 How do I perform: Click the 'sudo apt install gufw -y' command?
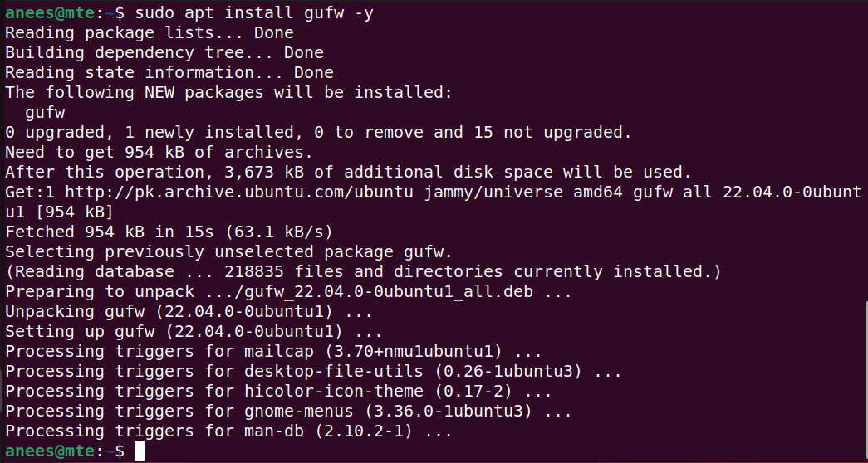254,12
